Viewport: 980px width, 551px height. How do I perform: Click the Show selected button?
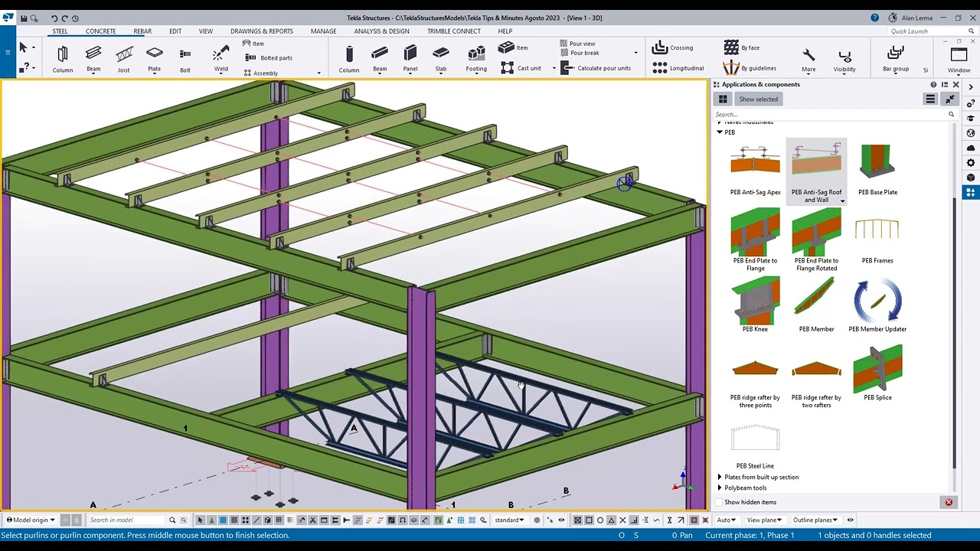pos(758,99)
